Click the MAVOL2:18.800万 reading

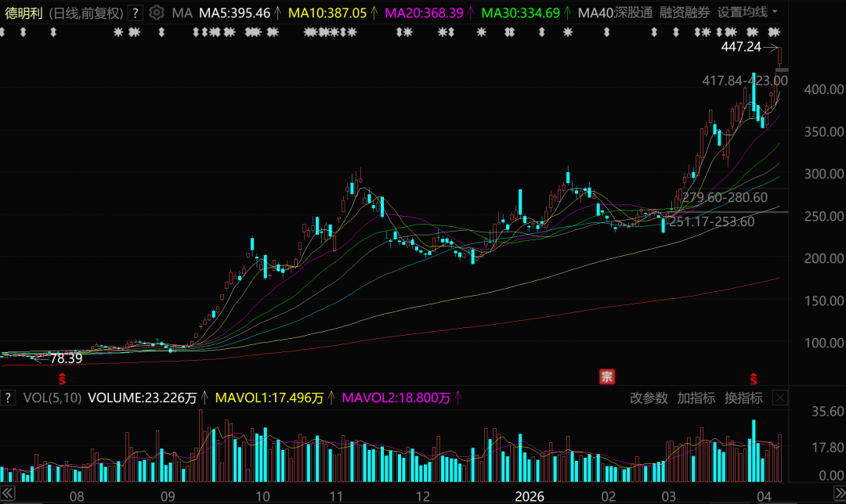coord(396,398)
